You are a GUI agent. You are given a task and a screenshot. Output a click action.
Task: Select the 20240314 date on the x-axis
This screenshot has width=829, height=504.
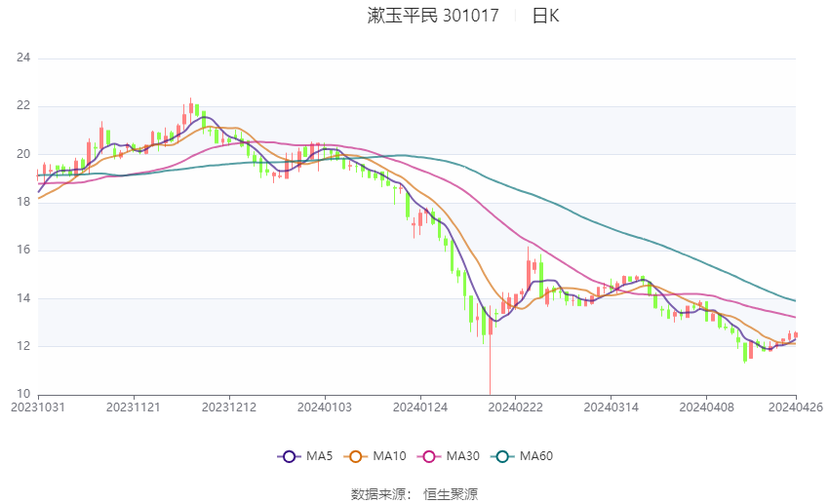coord(611,407)
